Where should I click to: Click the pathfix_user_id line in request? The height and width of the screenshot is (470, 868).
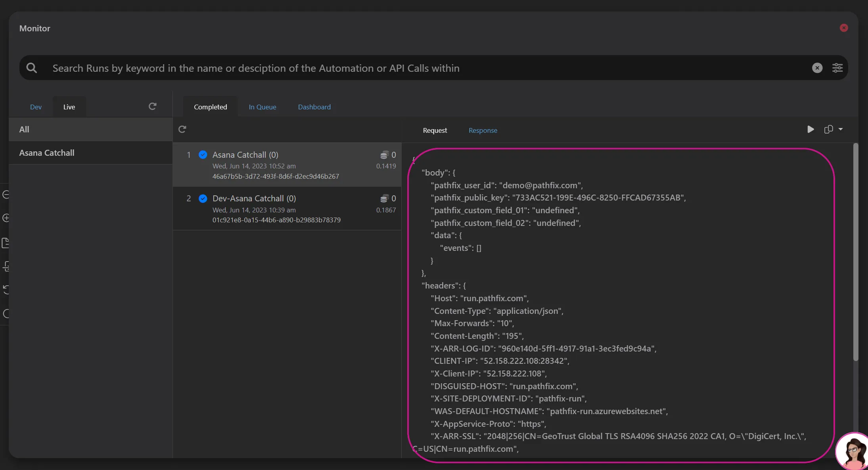(507, 185)
